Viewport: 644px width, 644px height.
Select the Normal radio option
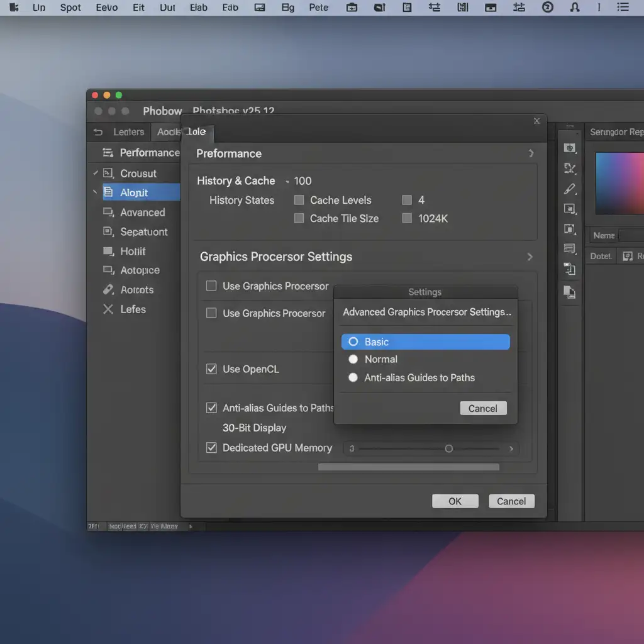353,359
